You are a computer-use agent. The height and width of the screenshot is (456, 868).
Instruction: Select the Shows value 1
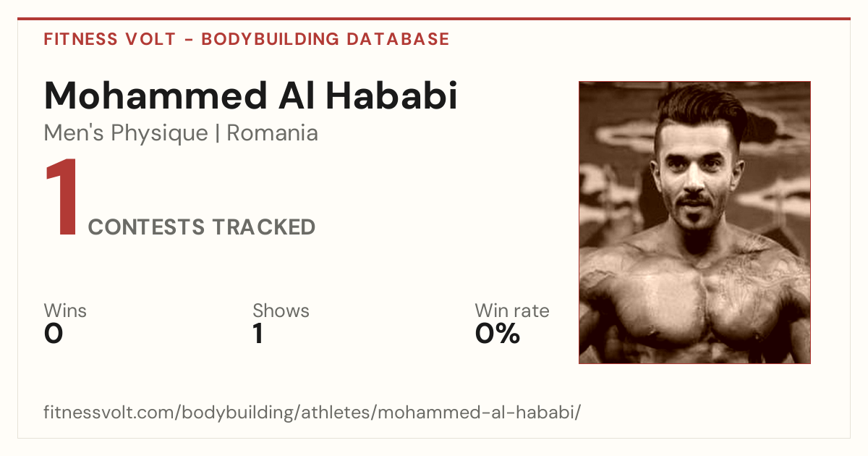258,334
